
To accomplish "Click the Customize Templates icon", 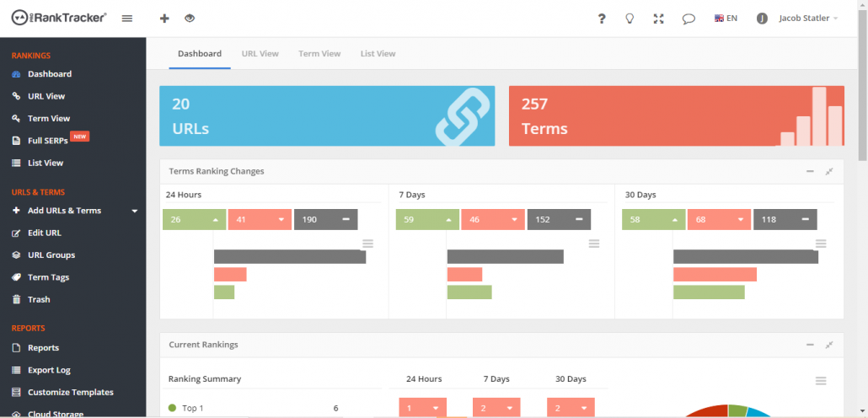I will click(16, 392).
